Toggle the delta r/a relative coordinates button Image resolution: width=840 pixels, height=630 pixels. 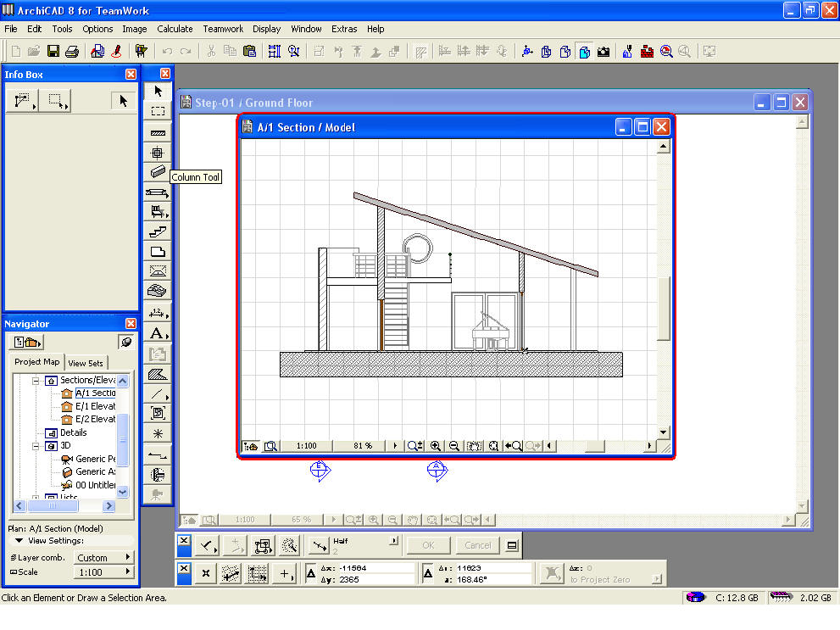point(427,574)
